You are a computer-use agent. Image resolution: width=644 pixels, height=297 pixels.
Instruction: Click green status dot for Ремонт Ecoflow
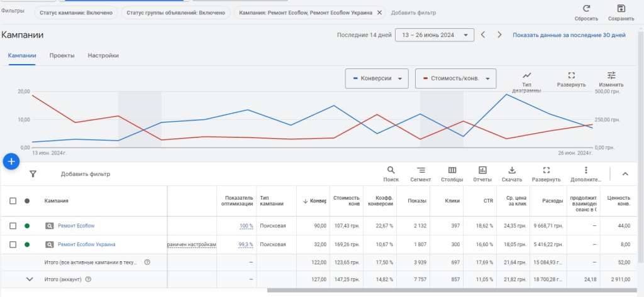point(27,226)
